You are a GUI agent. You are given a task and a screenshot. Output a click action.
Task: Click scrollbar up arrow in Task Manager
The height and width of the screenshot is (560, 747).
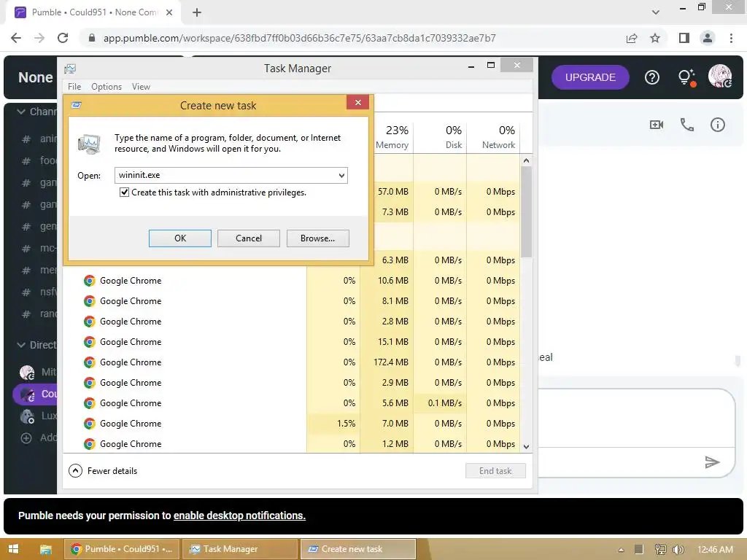(x=526, y=161)
